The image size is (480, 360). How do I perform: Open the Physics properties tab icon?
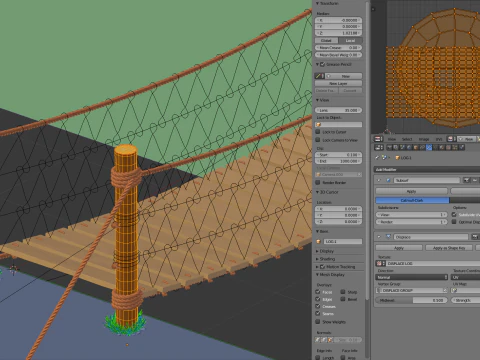click(461, 147)
